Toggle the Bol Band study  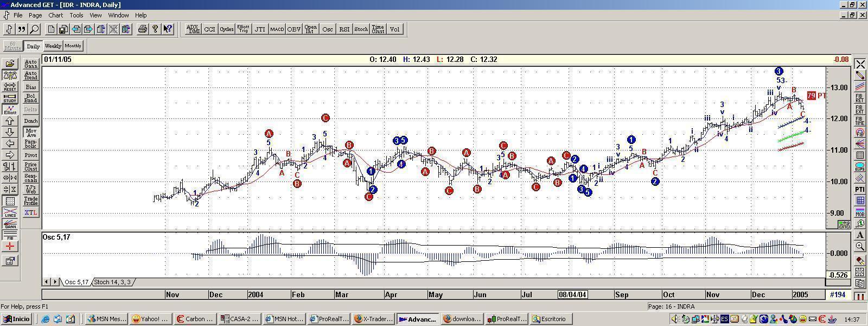click(31, 98)
